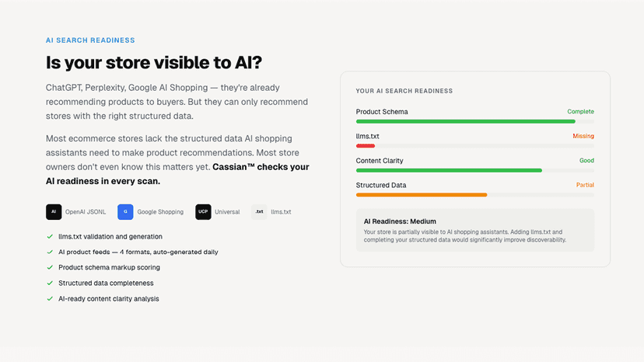Viewport: 644px width, 362px height.
Task: Click 'llms.txt validation and generation' text
Action: pos(110,236)
